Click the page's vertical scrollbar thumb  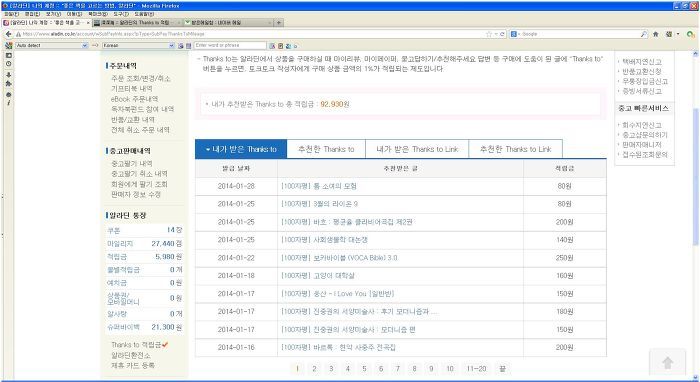click(696, 176)
